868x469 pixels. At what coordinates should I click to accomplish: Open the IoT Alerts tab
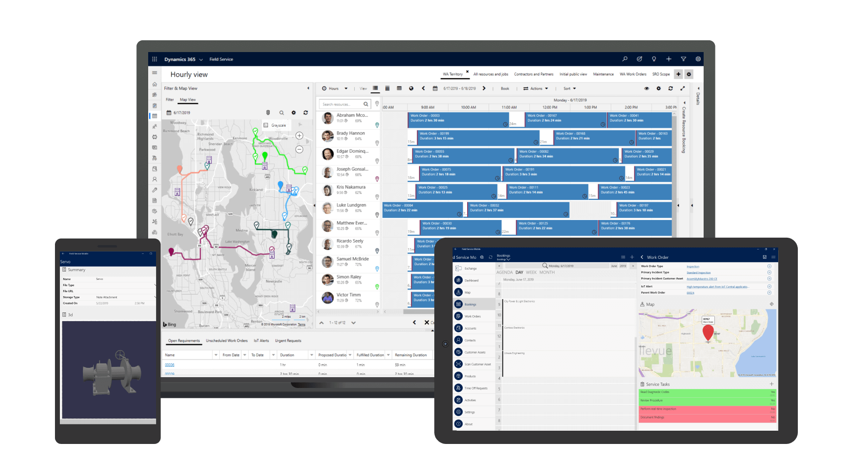[x=261, y=340]
